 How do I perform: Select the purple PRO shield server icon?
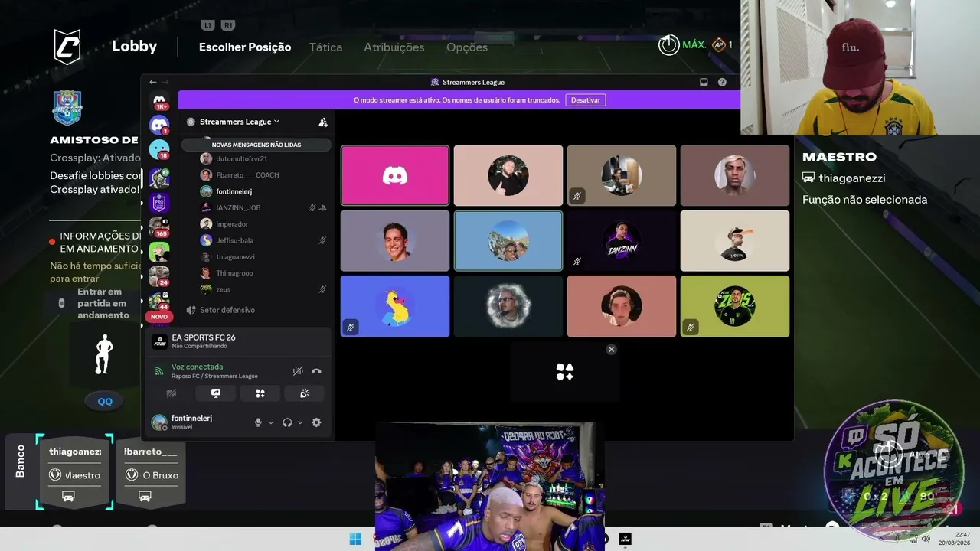pos(159,203)
